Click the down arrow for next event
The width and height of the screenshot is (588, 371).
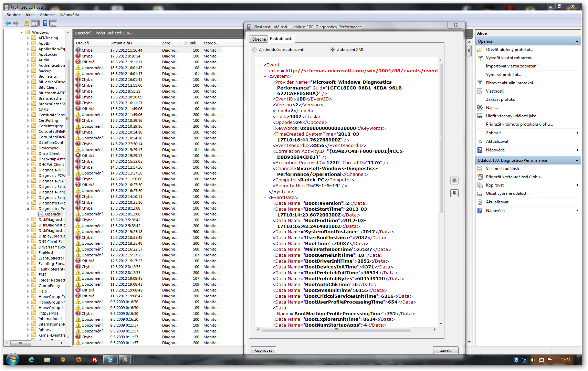pyautogui.click(x=454, y=193)
